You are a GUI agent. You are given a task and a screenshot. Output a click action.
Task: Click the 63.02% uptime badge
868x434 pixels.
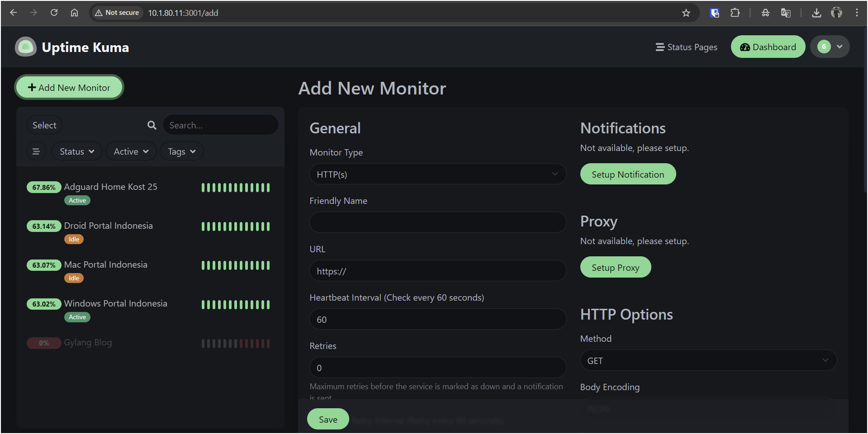(x=44, y=304)
